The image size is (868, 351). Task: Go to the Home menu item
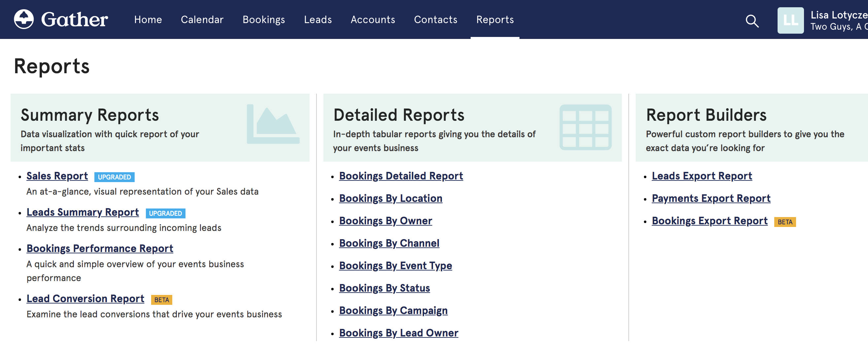pyautogui.click(x=148, y=19)
